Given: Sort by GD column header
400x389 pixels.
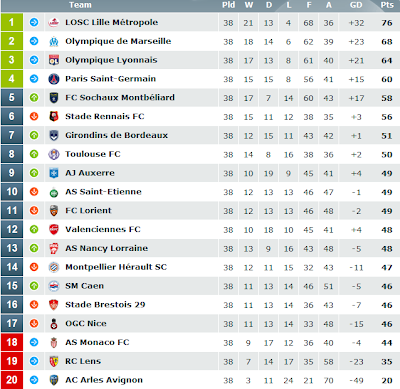Looking at the screenshot, I should point(356,5).
